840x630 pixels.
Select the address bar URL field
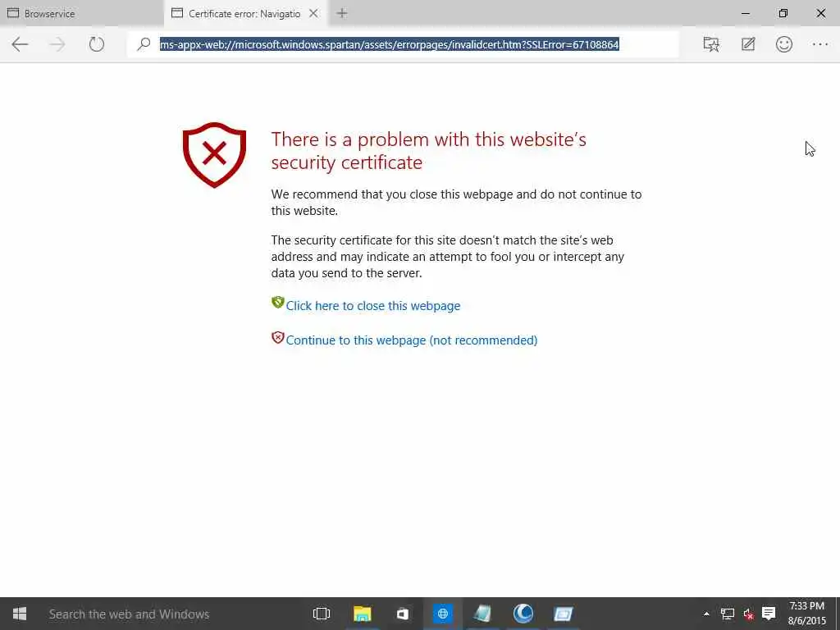(x=403, y=44)
